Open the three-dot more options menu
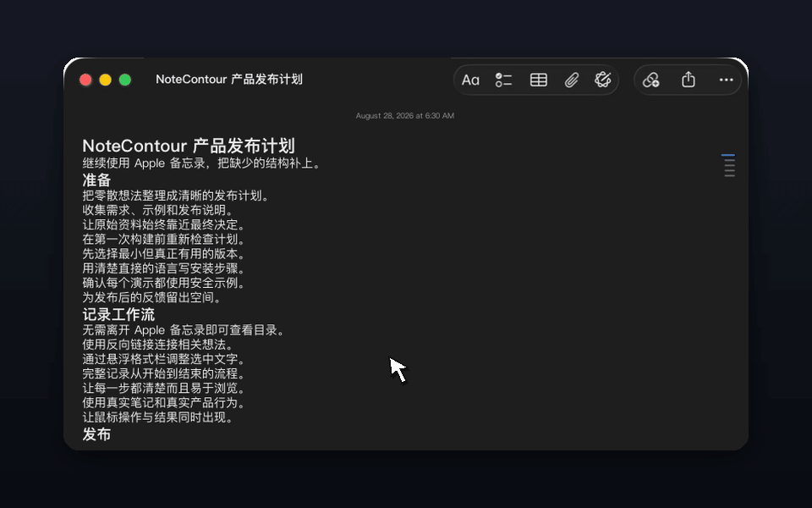 point(726,80)
